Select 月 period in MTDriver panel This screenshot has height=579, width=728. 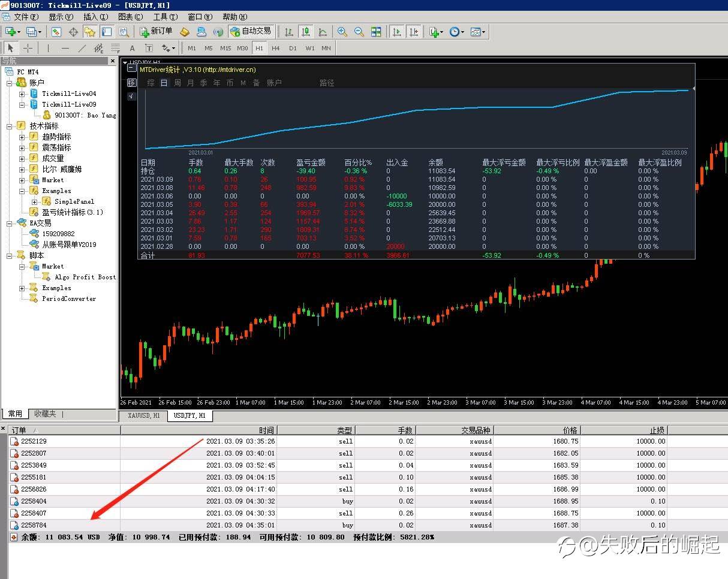pyautogui.click(x=191, y=83)
